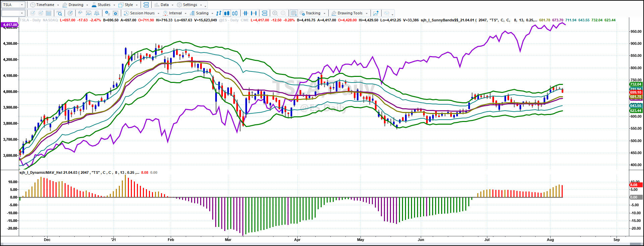The width and height of the screenshot is (644, 246).
Task: Open the empty combo box below the symbol box
Action: click(13, 13)
